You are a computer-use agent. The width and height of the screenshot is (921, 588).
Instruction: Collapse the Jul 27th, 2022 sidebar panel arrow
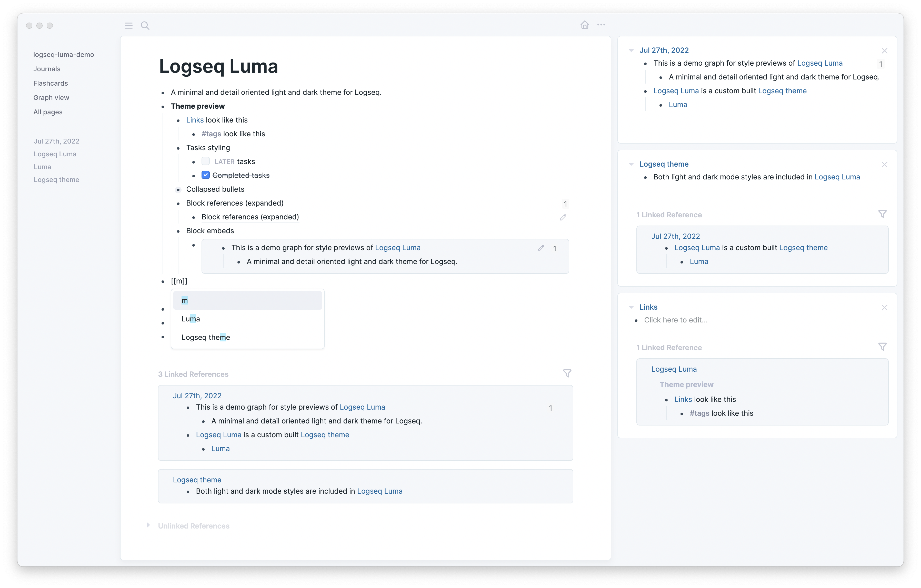tap(631, 50)
